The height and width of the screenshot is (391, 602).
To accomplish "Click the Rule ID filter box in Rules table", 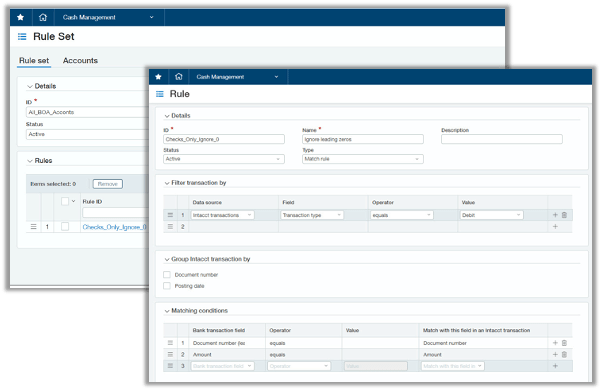I will pos(115,213).
